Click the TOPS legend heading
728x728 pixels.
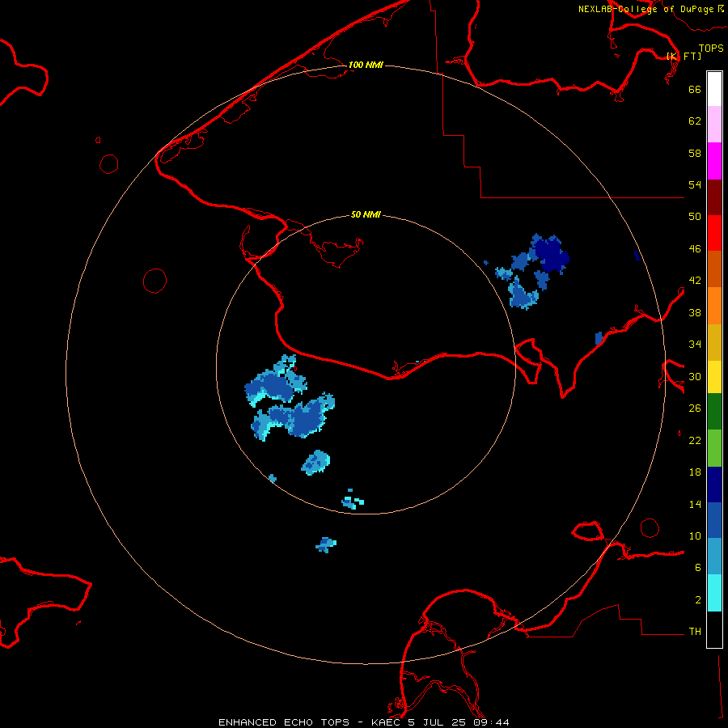[711, 48]
